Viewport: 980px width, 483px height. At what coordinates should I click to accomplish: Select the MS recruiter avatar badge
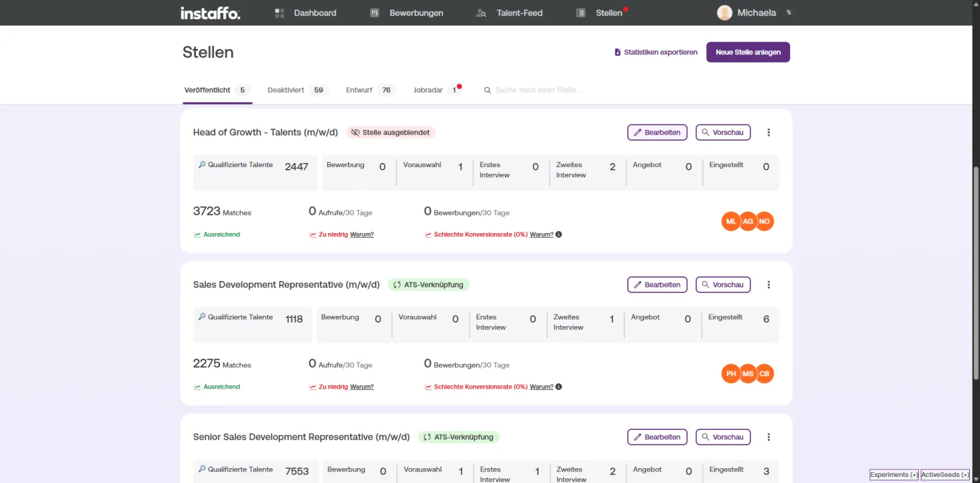pyautogui.click(x=748, y=373)
